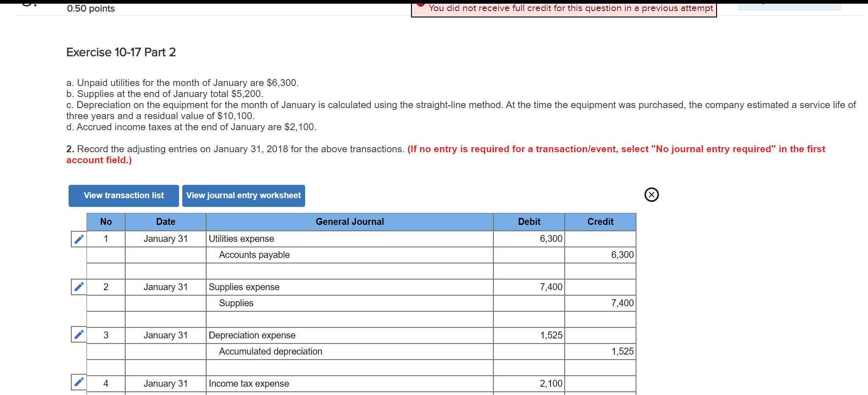Click the Debit column header
Viewport: 868px width, 395px height.
coord(529,222)
